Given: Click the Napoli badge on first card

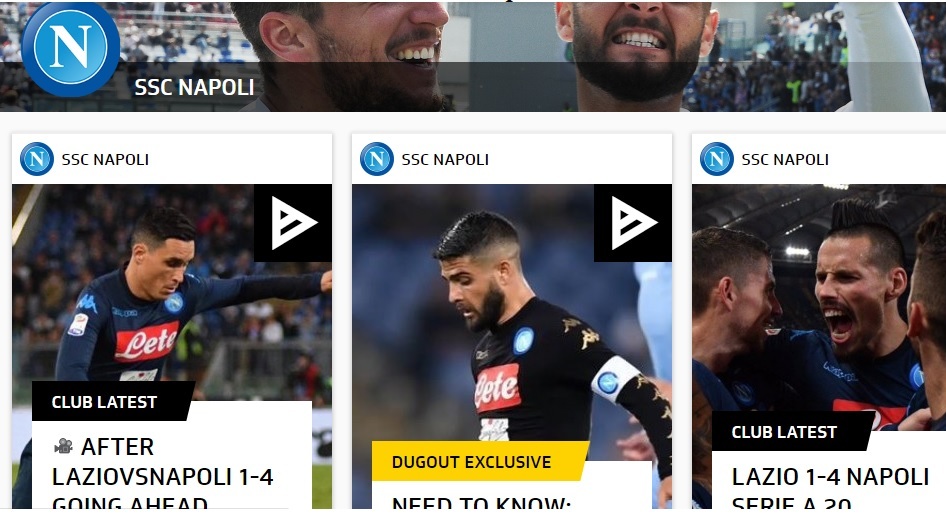Looking at the screenshot, I should tap(37, 159).
